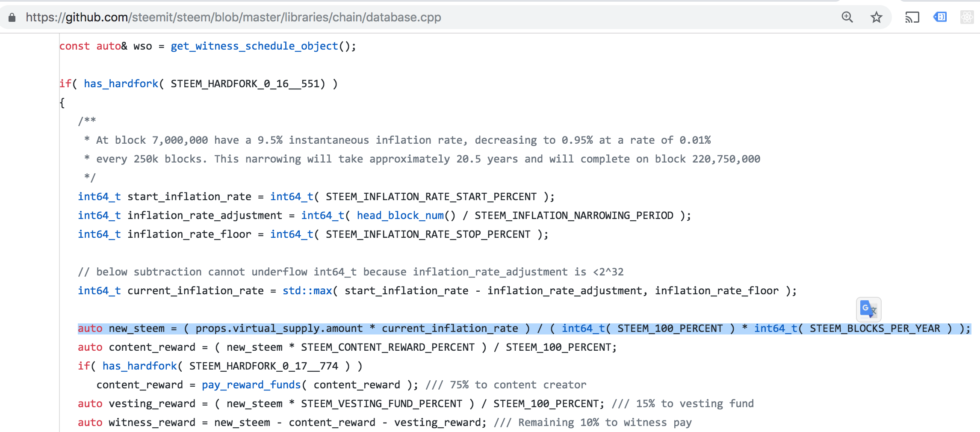Click the STEEM_BLOCKS_PER_YEAR constant
The image size is (980, 432).
[875, 328]
